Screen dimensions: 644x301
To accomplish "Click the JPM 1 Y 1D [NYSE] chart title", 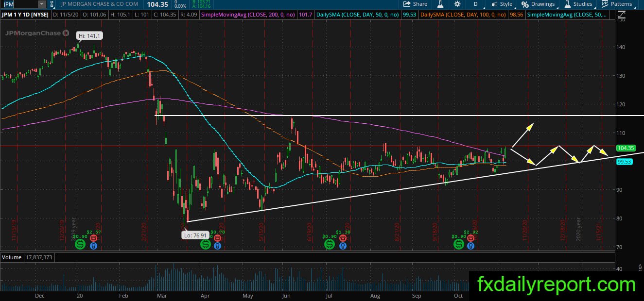I will tap(24, 15).
